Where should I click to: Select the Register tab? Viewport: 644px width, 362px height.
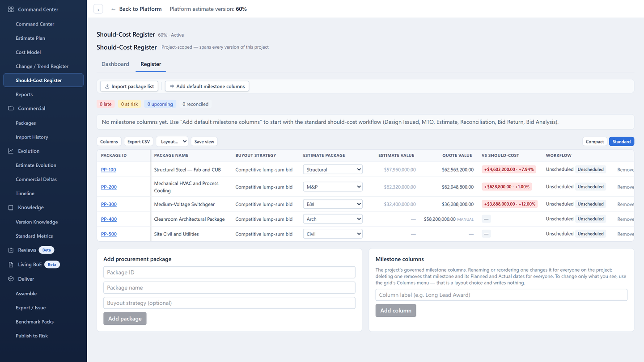(x=151, y=64)
